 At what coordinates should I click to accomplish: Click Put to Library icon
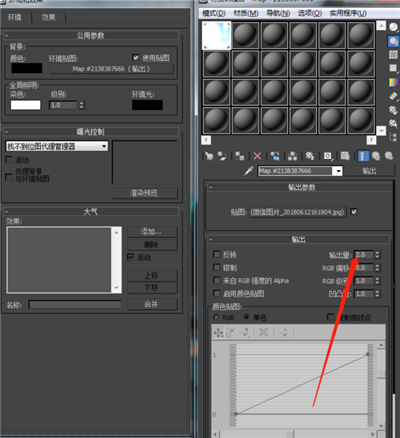[310, 156]
